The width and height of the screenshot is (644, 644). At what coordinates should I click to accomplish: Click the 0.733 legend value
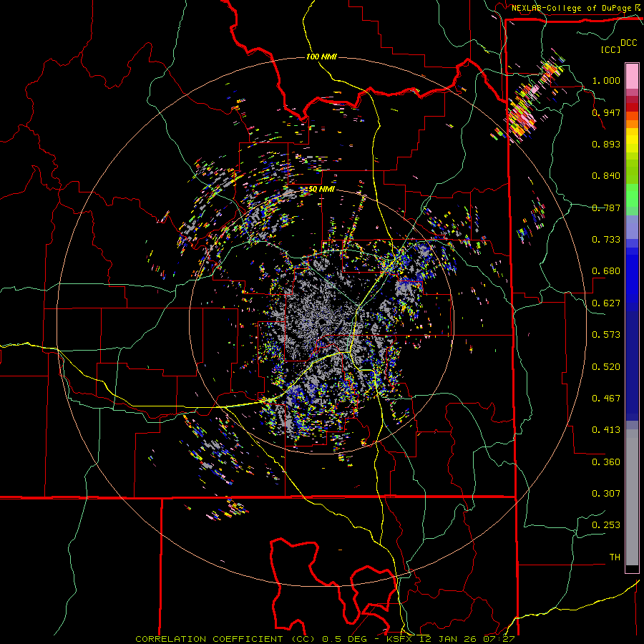coord(606,240)
